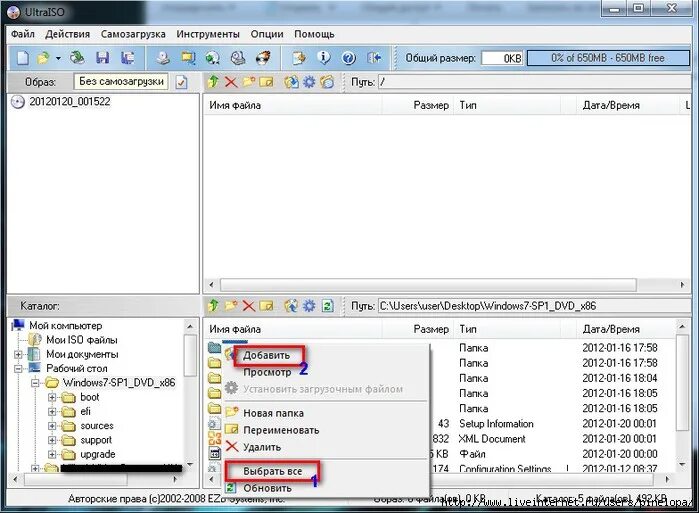Click Add icon in the Каталог toolbar

[x=291, y=306]
